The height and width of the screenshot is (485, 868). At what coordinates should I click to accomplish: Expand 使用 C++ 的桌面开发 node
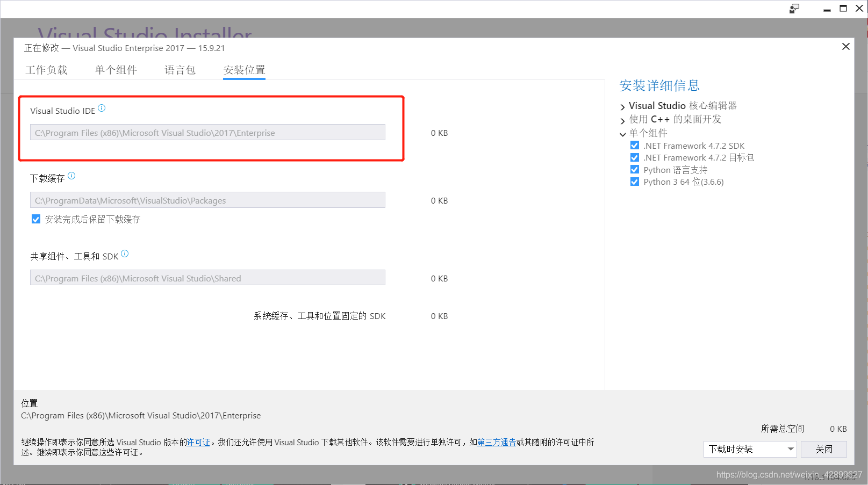click(x=622, y=120)
